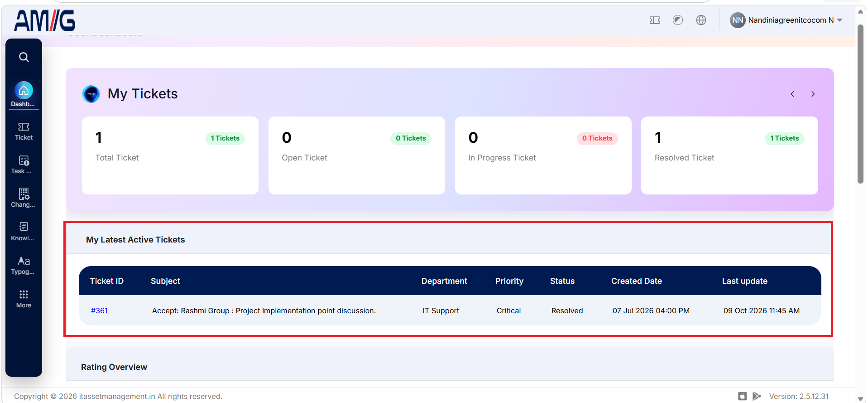Image resolution: width=868 pixels, height=403 pixels.
Task: Click the Created Date column header
Action: (637, 281)
